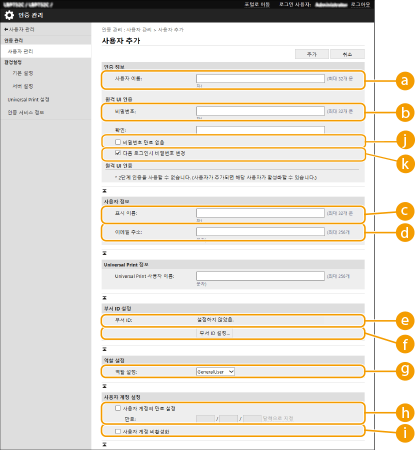The width and height of the screenshot is (416, 450).
Task: Click the 취소 button
Action: point(347,54)
